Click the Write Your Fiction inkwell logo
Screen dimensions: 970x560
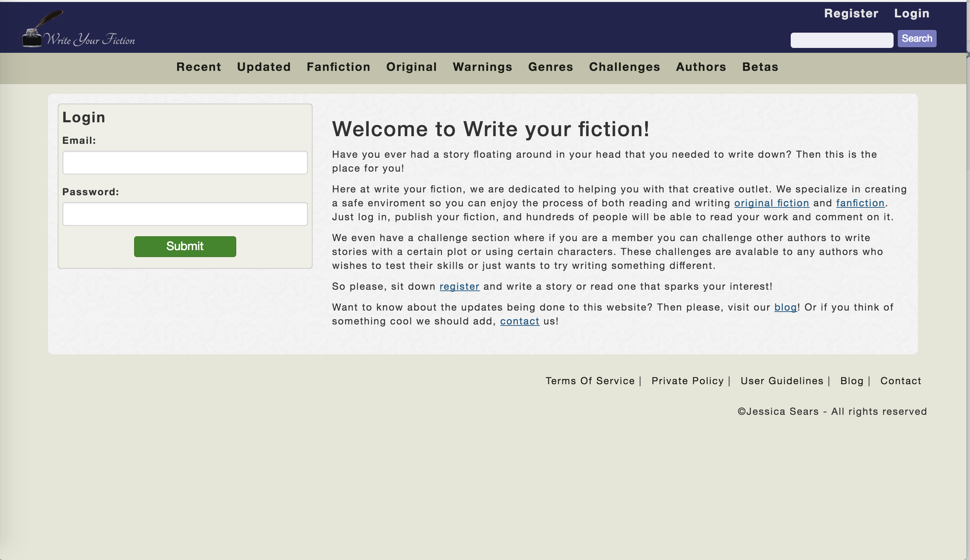[79, 30]
